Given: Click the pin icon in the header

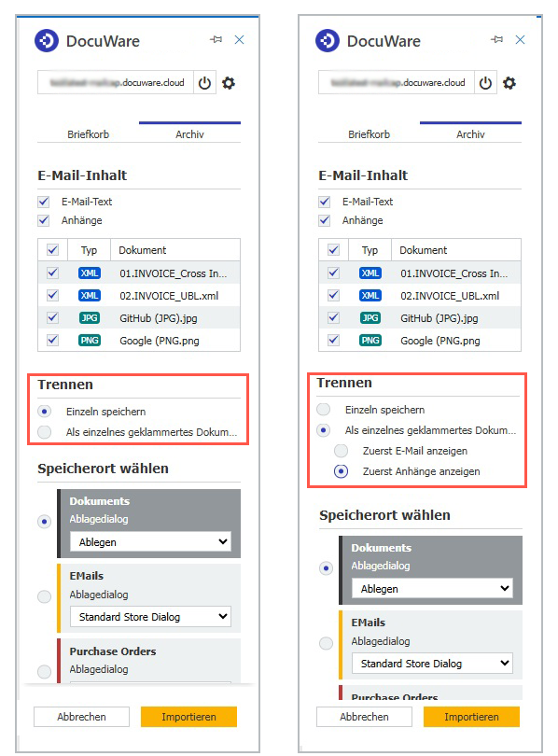Looking at the screenshot, I should point(217,40).
